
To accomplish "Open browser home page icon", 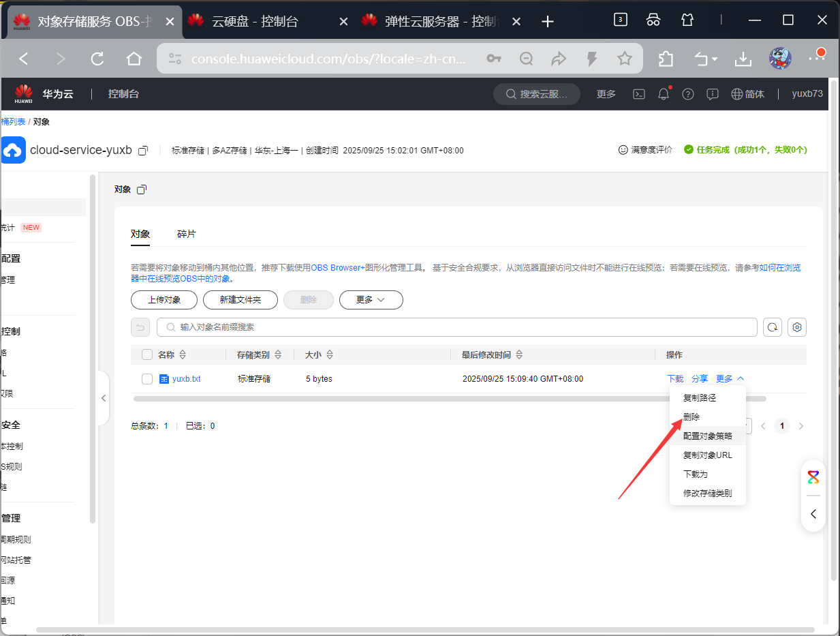I will point(134,59).
